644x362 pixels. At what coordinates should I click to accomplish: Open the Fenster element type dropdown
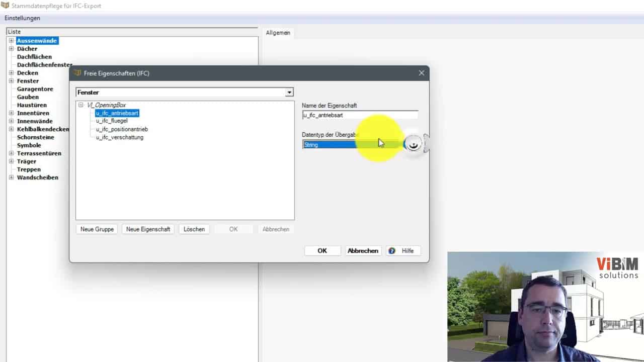(289, 93)
